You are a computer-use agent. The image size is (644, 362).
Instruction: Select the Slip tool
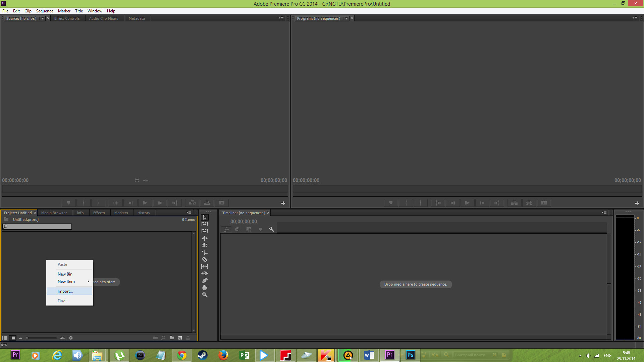point(205,266)
